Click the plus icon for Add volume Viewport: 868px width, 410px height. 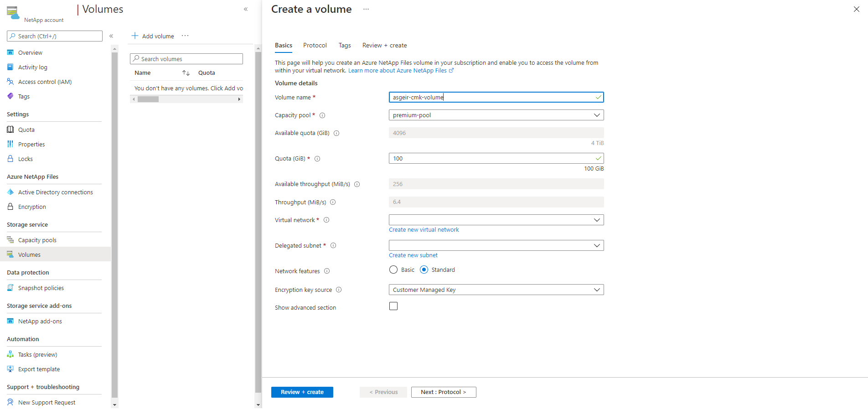click(135, 36)
